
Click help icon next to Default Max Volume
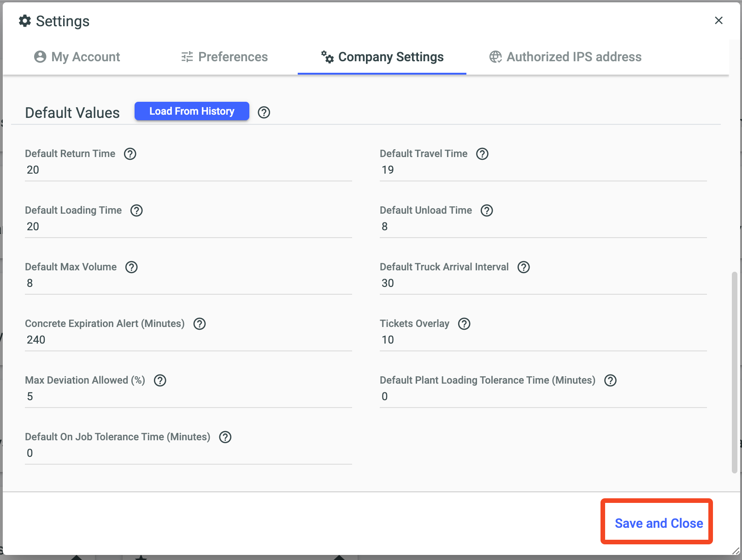click(131, 267)
